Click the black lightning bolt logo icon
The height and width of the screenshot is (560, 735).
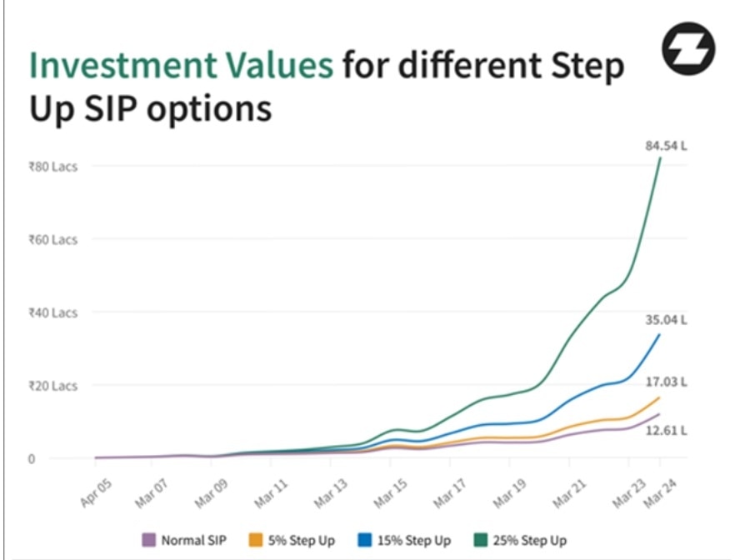[x=687, y=50]
